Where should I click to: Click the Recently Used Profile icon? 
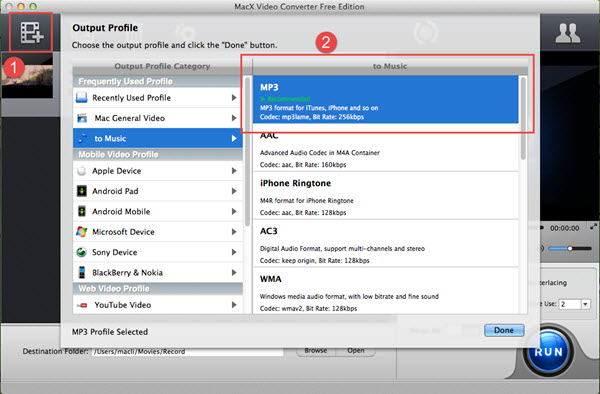coord(82,98)
